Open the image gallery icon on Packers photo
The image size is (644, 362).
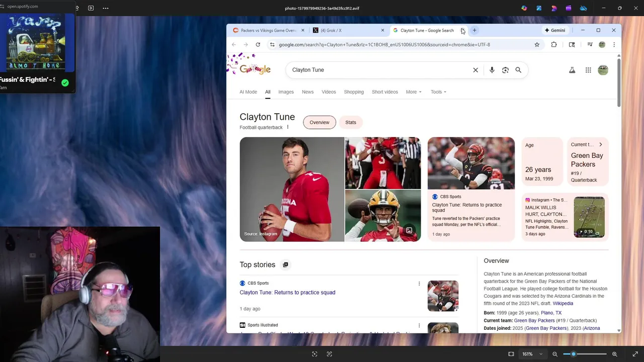[x=409, y=230]
